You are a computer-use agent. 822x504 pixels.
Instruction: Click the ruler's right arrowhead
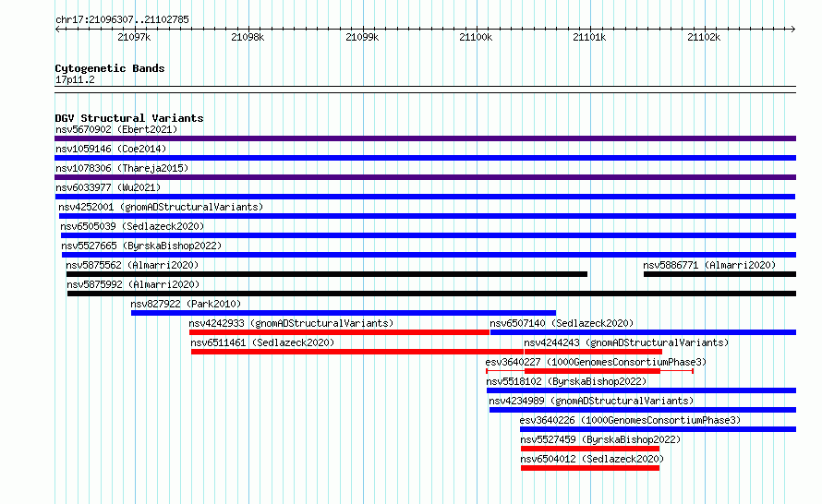[793, 29]
